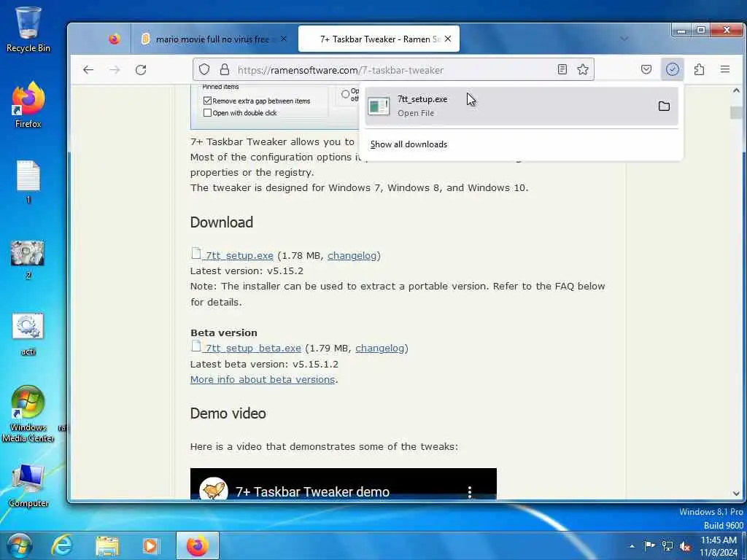Show 7tt_setup.exe in its folder
This screenshot has height=560, width=747.
click(664, 106)
